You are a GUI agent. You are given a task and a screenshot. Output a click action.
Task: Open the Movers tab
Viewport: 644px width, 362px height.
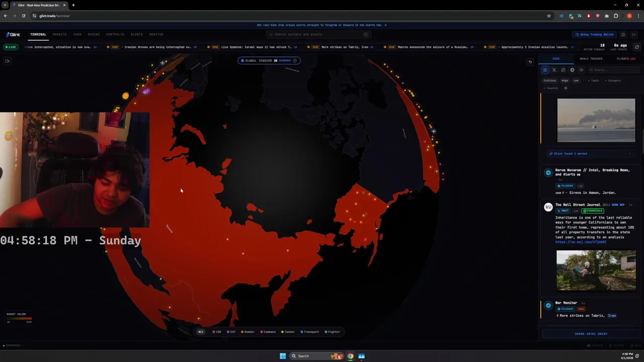click(94, 35)
